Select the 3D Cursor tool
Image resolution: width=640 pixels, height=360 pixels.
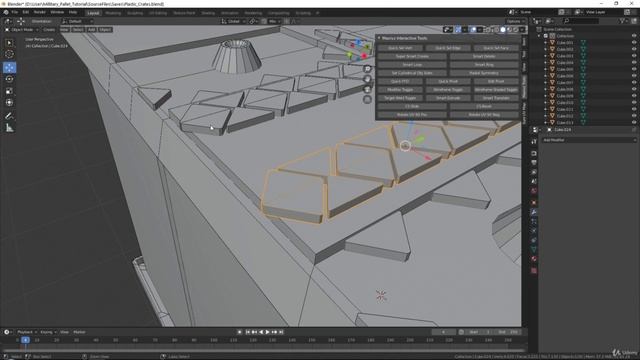(9, 54)
